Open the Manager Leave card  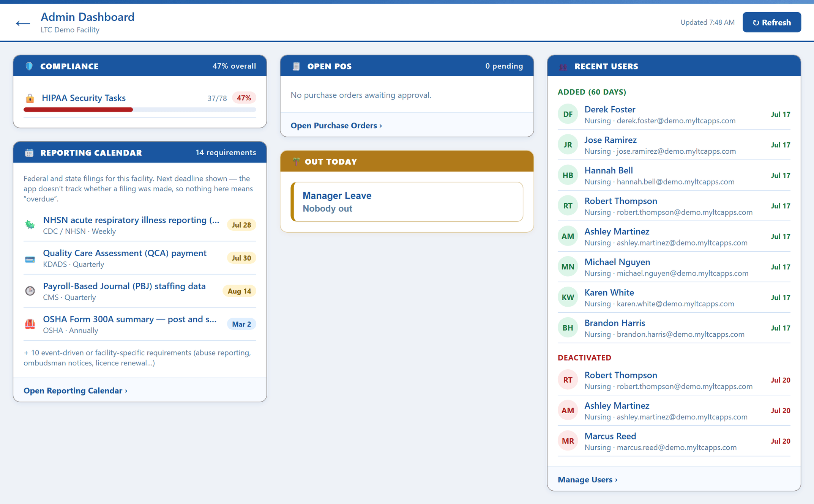coord(407,202)
